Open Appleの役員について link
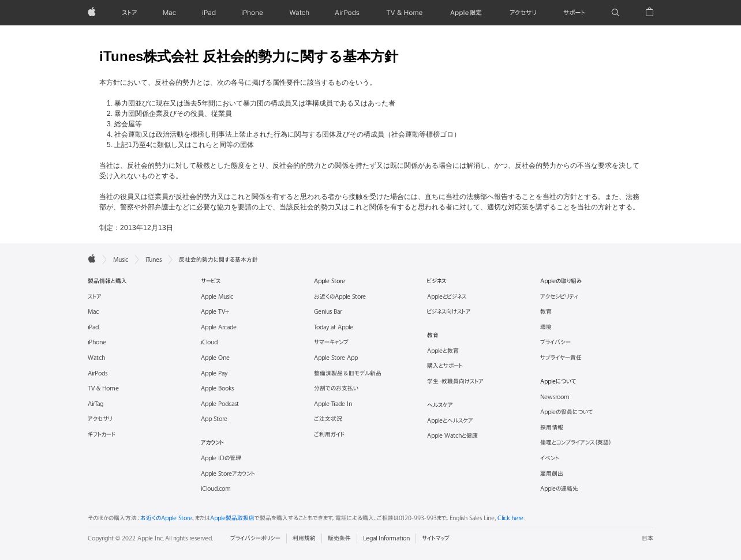This screenshot has height=560, width=741. (567, 412)
